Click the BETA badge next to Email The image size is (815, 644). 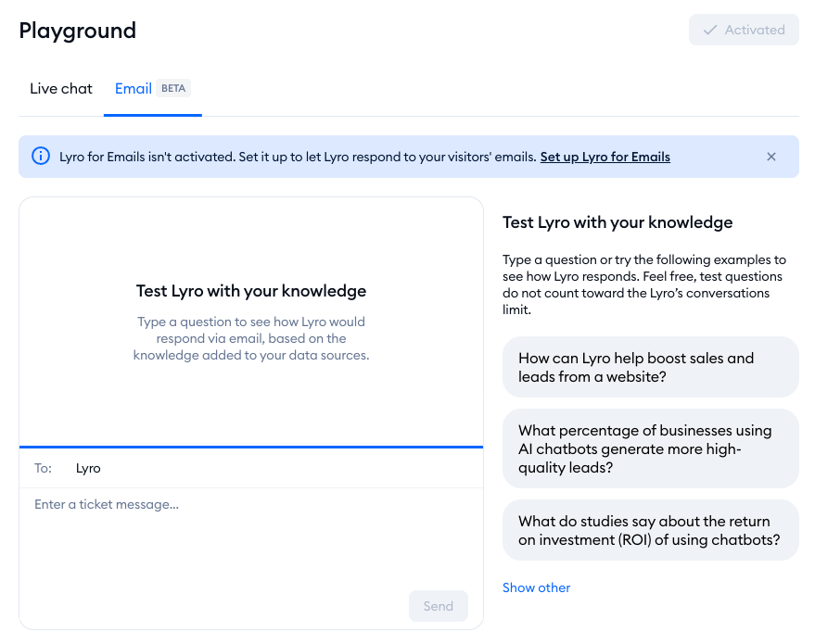173,89
